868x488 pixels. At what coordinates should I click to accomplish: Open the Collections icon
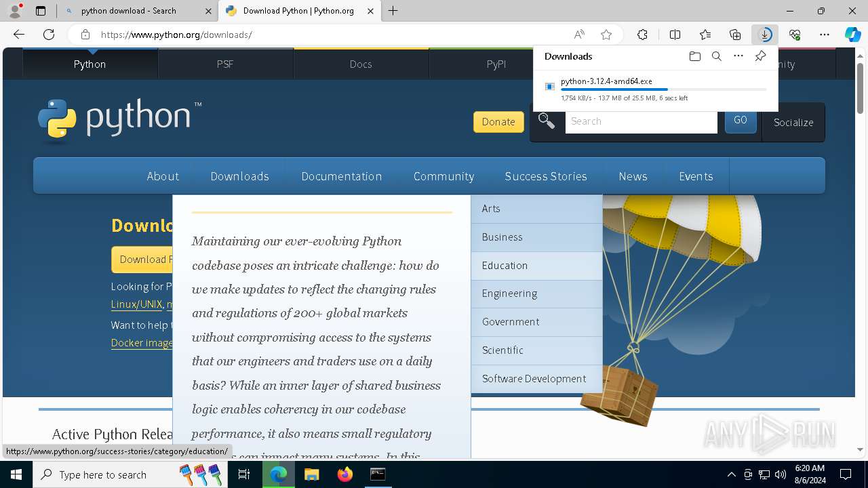(x=735, y=35)
